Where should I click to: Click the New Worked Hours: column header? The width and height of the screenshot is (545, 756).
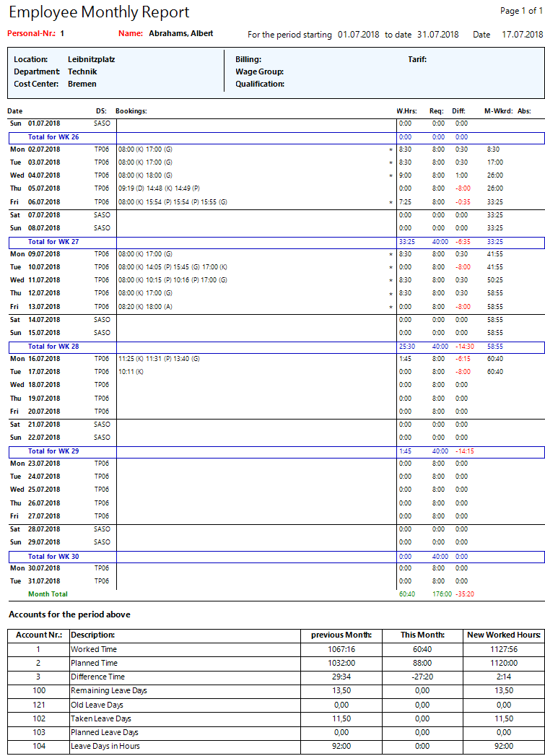click(504, 635)
